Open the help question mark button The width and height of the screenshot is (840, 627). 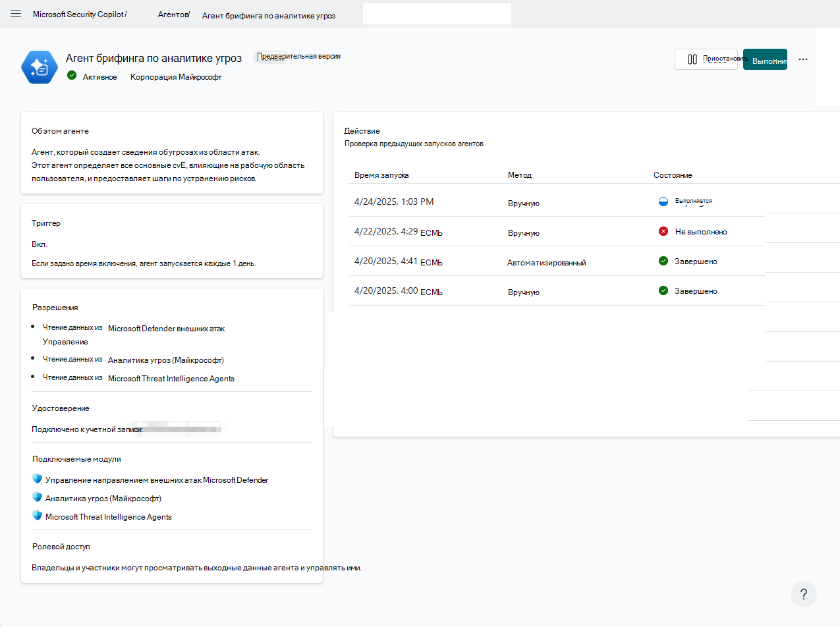[804, 594]
